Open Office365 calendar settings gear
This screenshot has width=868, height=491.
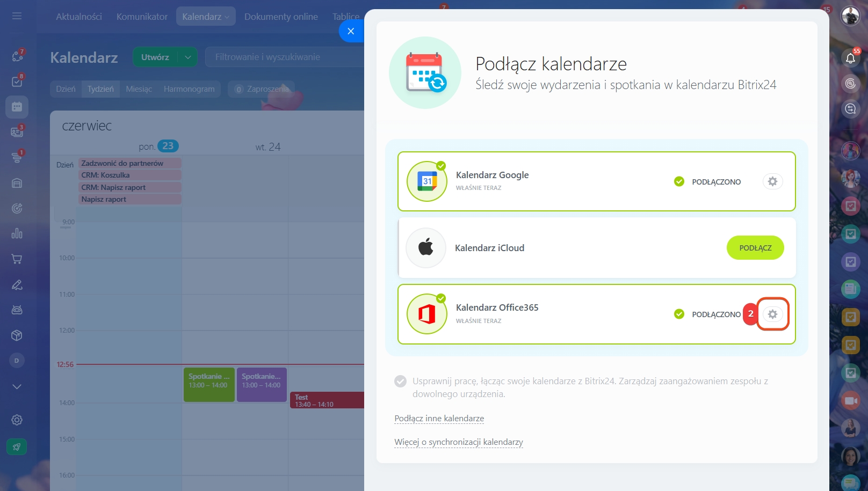772,314
